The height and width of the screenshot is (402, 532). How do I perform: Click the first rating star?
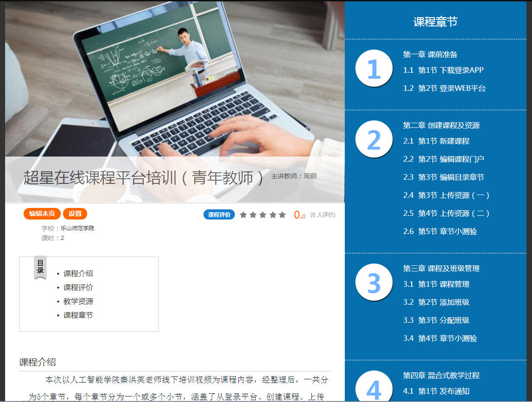(x=243, y=215)
